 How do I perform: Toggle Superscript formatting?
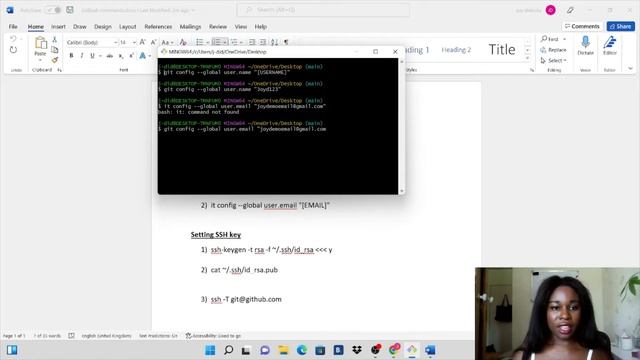click(x=131, y=56)
